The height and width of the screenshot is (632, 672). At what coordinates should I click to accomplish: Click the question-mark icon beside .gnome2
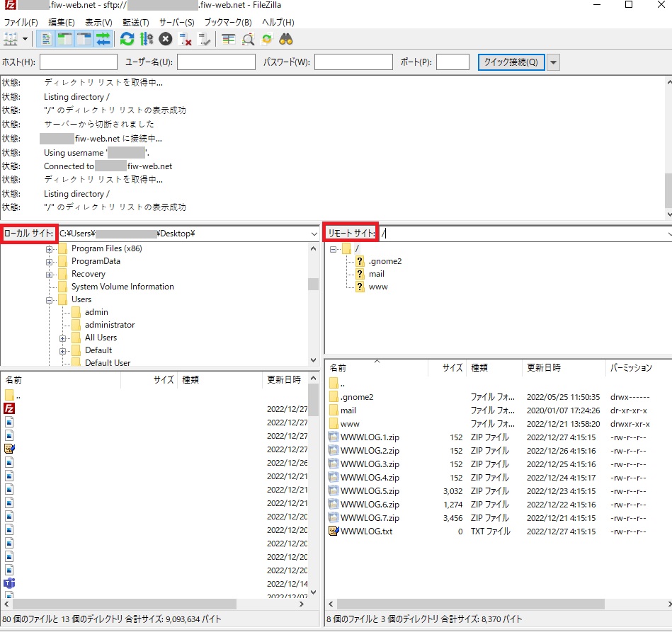coord(360,261)
